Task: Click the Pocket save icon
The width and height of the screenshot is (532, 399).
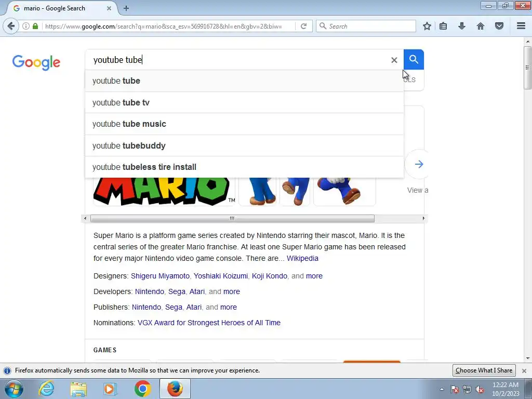Action: (x=499, y=26)
